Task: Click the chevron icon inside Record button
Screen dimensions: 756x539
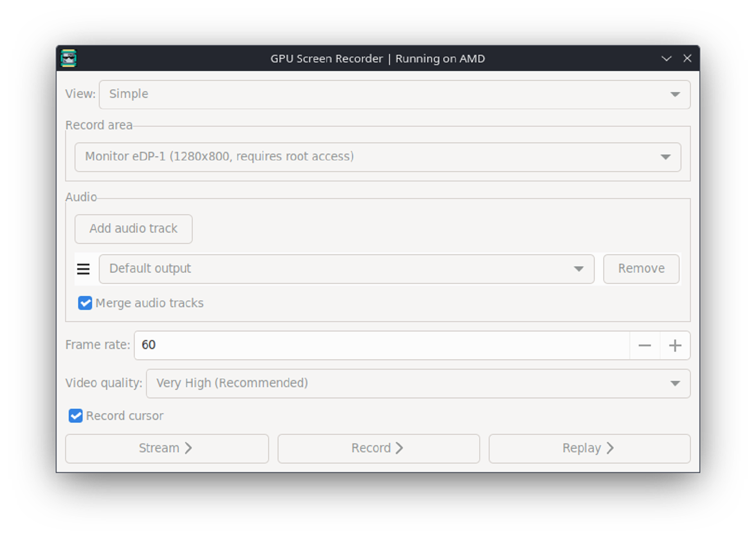Action: 400,448
